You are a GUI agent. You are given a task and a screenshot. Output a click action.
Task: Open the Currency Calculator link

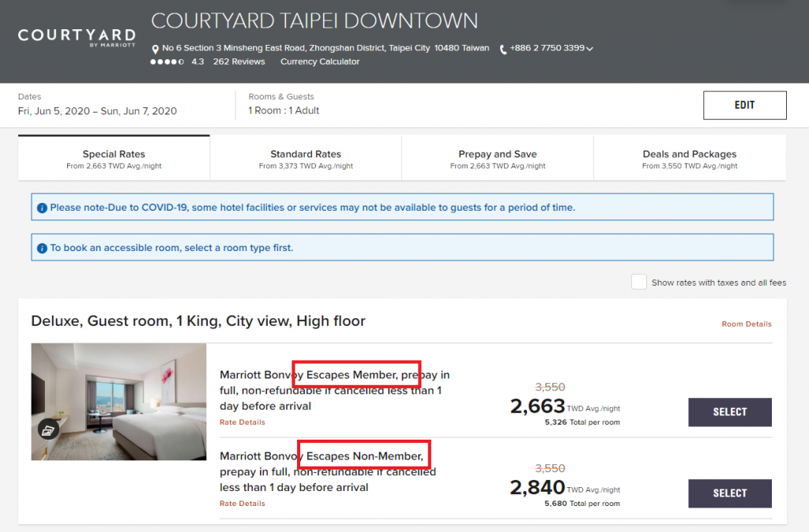tap(320, 62)
